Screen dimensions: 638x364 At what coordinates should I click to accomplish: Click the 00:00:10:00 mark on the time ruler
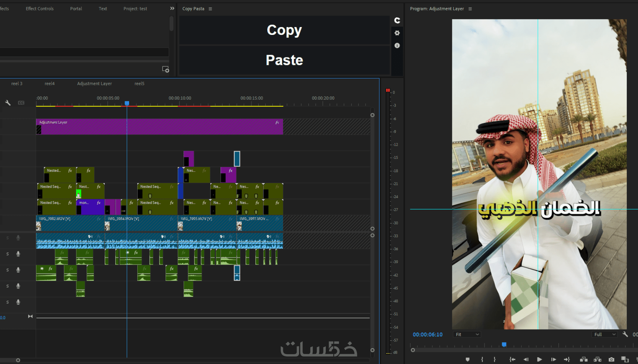180,98
